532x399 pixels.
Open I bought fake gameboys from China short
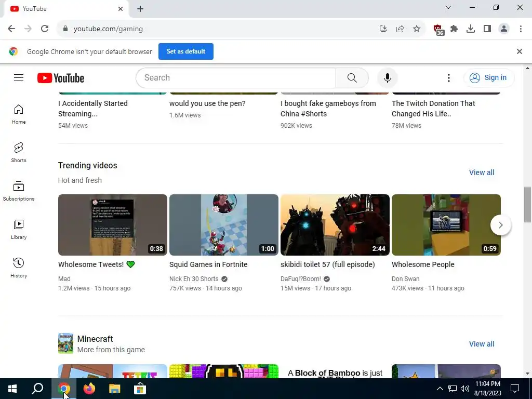(x=328, y=109)
